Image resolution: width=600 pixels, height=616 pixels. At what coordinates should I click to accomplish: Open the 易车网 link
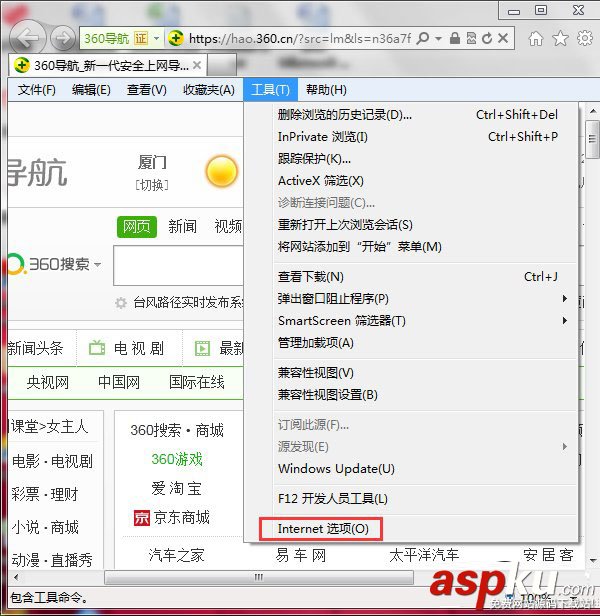click(301, 555)
